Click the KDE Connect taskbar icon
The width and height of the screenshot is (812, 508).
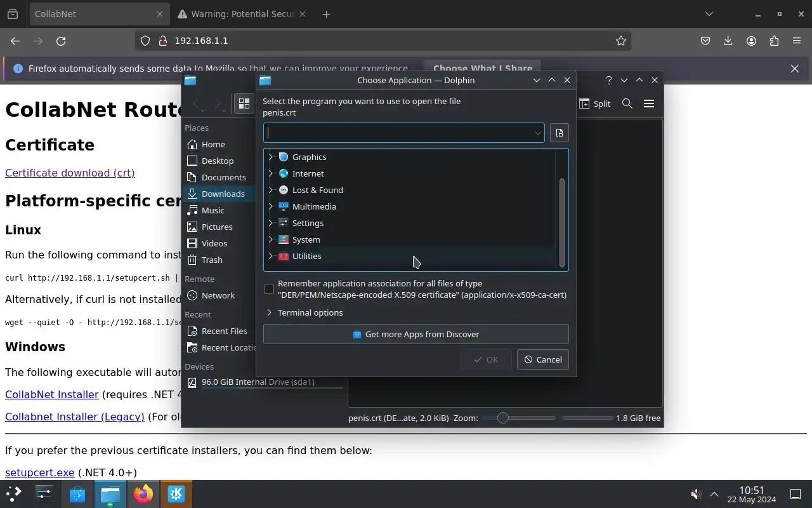pos(176,493)
